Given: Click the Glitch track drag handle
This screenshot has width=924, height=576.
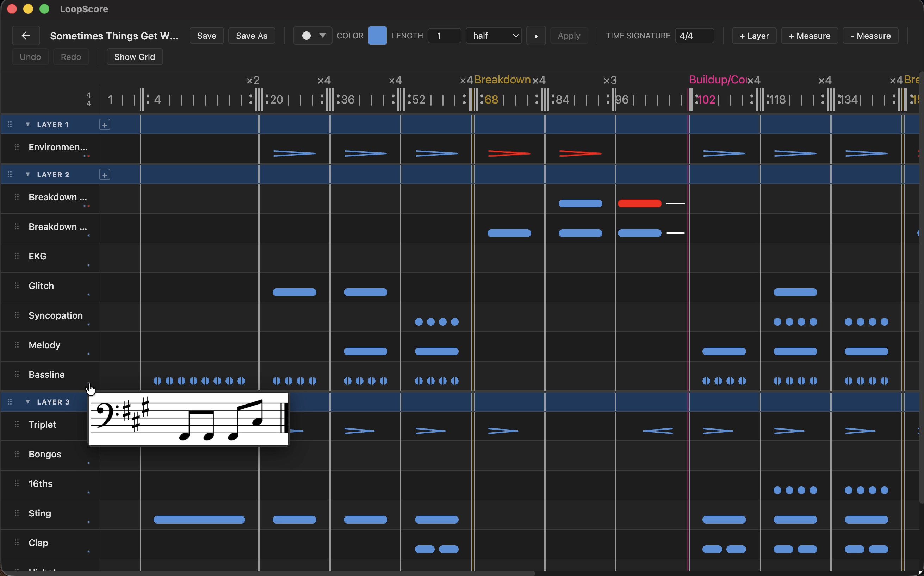Looking at the screenshot, I should click(17, 285).
